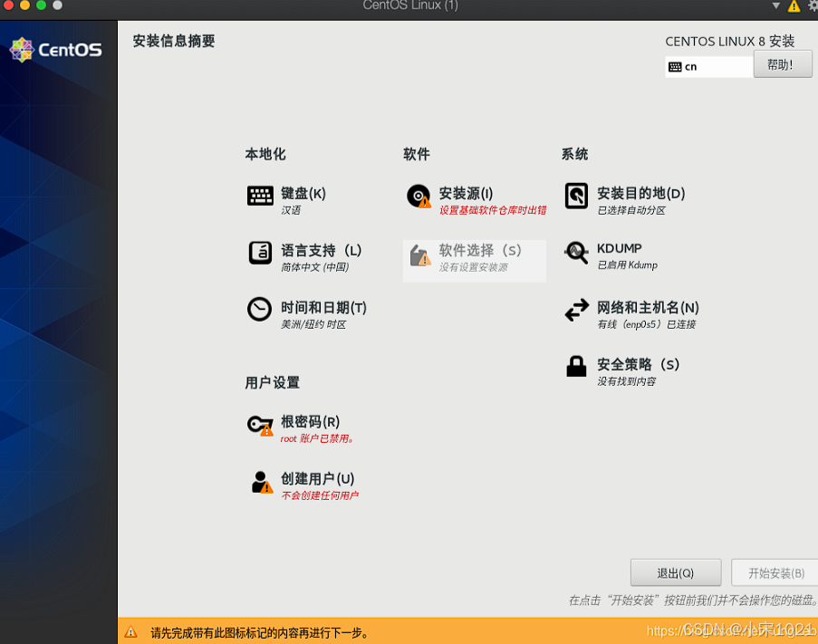Click the 汉语 keyboard status text

pyautogui.click(x=291, y=210)
